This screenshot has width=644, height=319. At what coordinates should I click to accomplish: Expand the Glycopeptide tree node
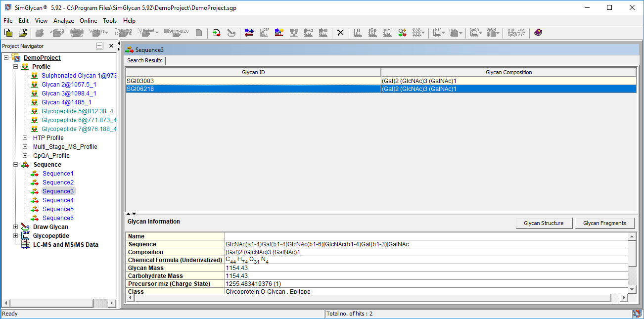point(15,236)
